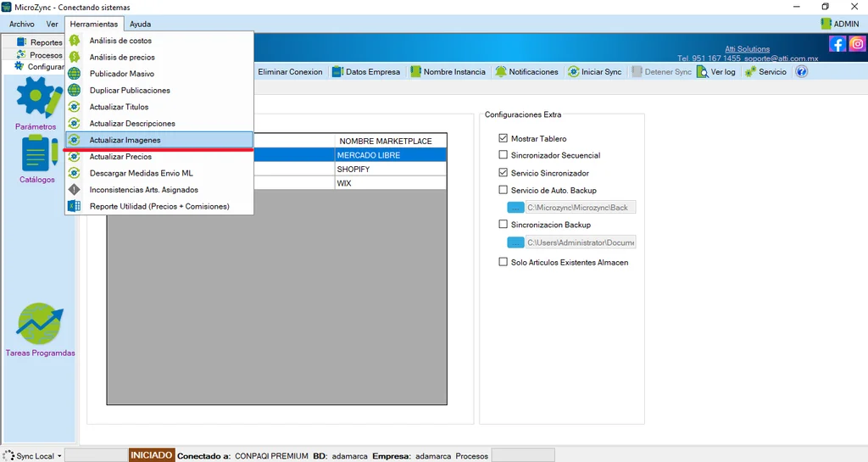Click the Nombre Instancia icon
Image resolution: width=868 pixels, height=462 pixels.
(x=415, y=72)
